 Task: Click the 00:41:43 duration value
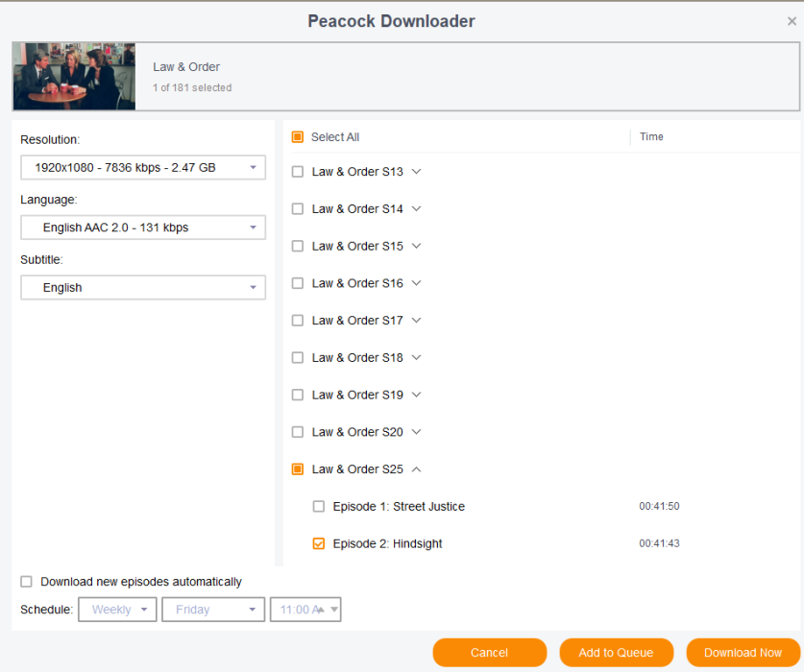pos(659,543)
